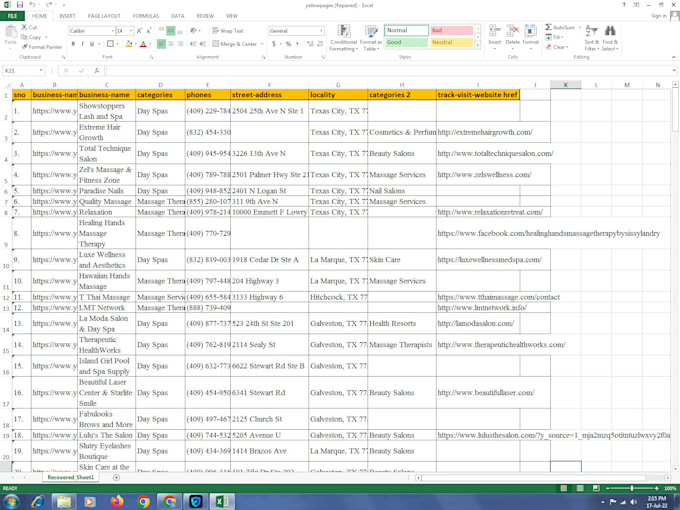Open the Name Box dropdown for K21

[x=41, y=70]
